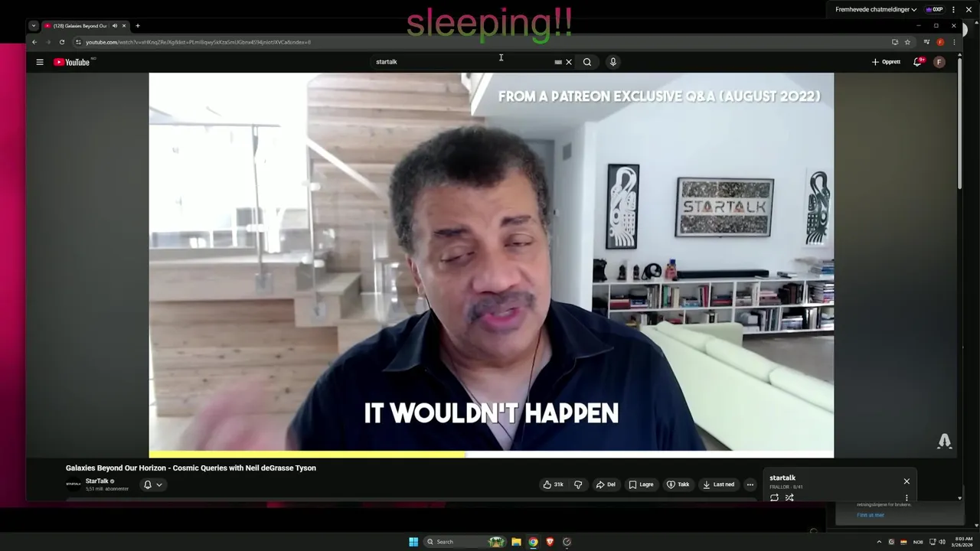Open playlist panel three-dot menu

pyautogui.click(x=906, y=497)
